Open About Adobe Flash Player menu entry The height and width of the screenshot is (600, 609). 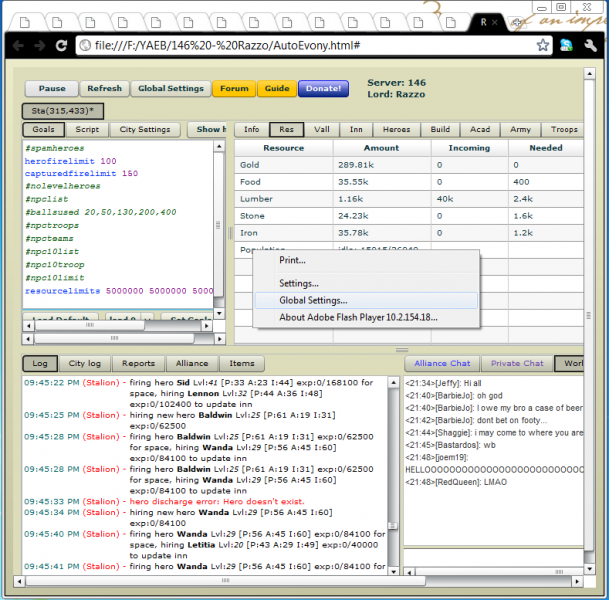coord(357,318)
